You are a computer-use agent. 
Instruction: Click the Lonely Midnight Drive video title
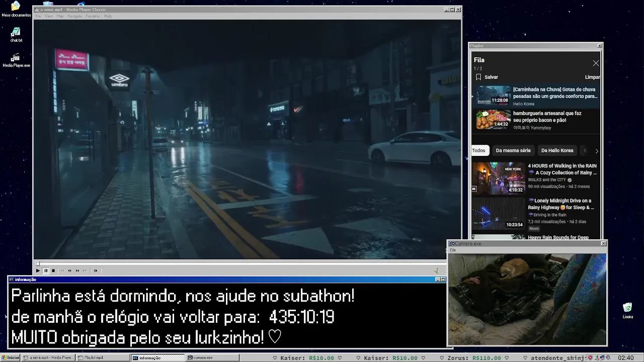[561, 204]
